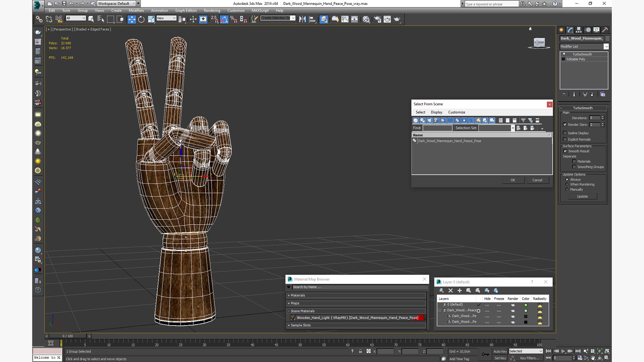Open Display menu in Select From Scene
The image size is (644, 362).
coord(436,112)
